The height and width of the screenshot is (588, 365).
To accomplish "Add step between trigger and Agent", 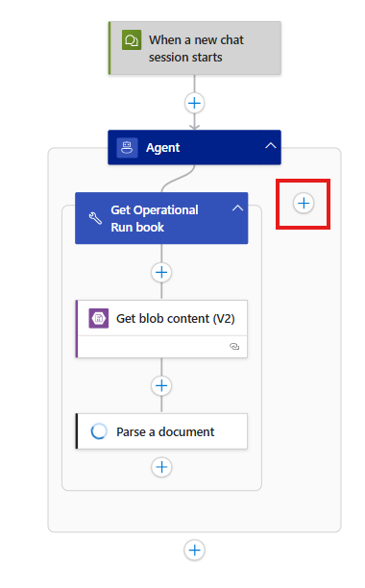I will (194, 103).
